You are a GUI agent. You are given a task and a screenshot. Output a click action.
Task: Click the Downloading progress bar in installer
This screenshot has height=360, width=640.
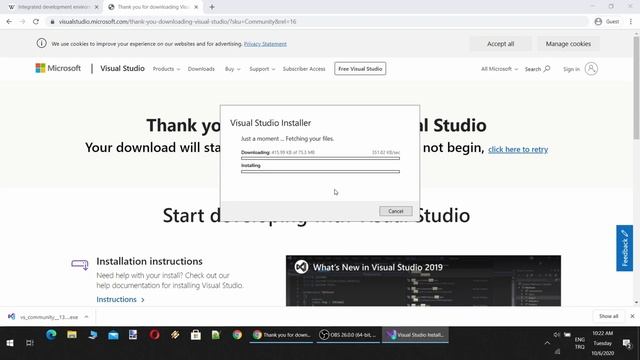pos(320,158)
